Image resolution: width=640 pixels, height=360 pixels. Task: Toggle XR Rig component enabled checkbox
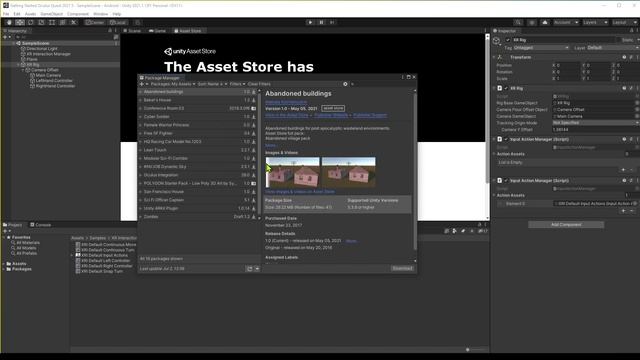(x=506, y=88)
